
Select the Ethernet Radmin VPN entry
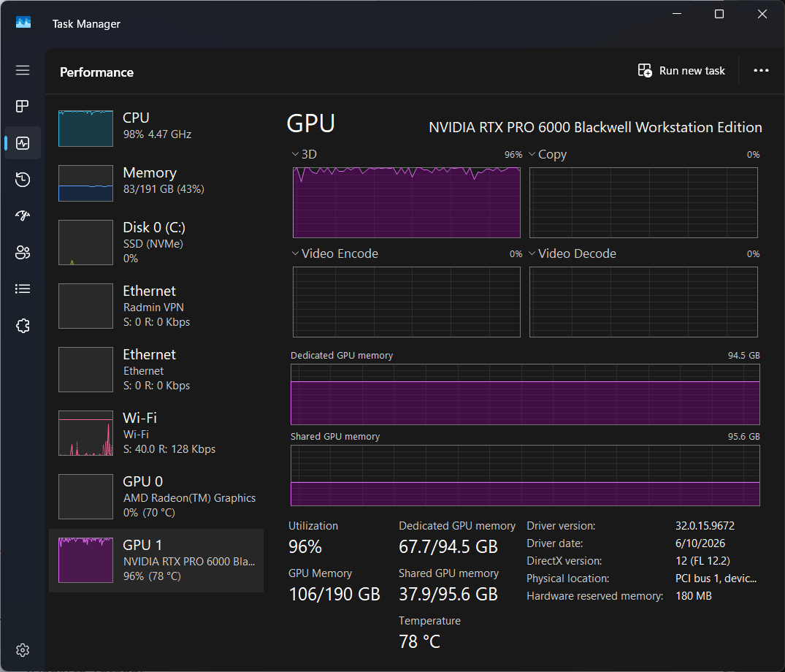point(156,306)
